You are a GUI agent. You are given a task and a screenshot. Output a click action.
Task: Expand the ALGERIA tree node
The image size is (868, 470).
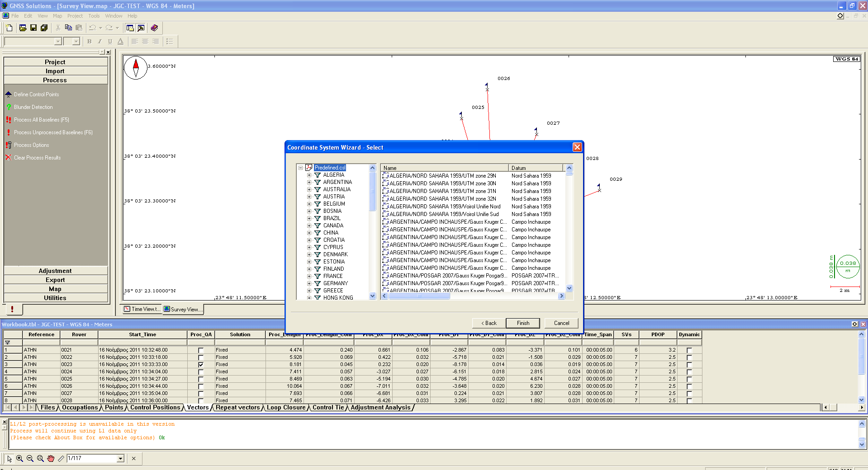[x=309, y=175]
